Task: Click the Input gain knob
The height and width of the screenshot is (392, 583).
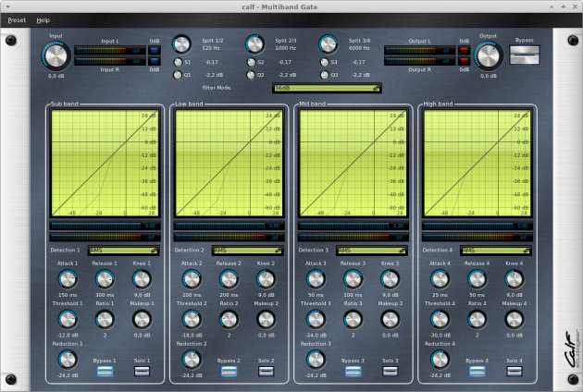Action: 56,55
